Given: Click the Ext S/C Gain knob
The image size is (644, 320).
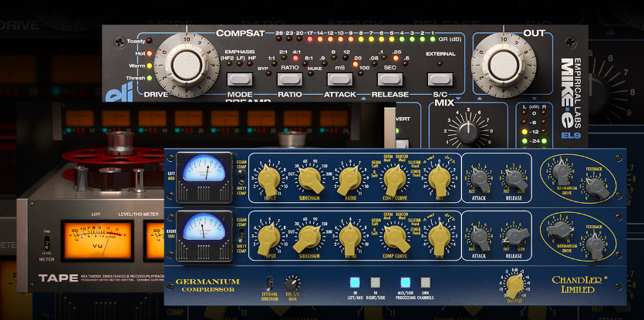Looking at the screenshot, I should (x=293, y=284).
